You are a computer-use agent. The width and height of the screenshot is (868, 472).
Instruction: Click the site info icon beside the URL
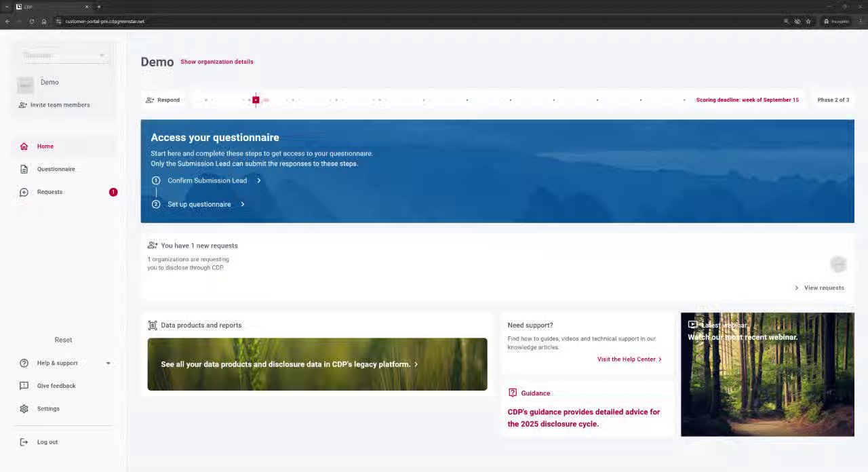pyautogui.click(x=59, y=22)
